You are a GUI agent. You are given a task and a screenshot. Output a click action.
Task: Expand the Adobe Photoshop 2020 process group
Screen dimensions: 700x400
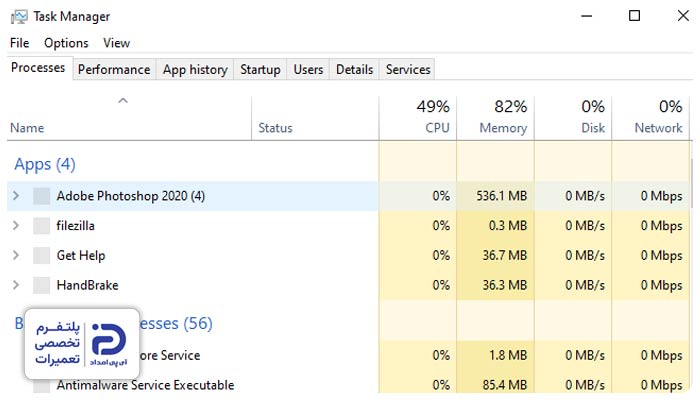16,196
